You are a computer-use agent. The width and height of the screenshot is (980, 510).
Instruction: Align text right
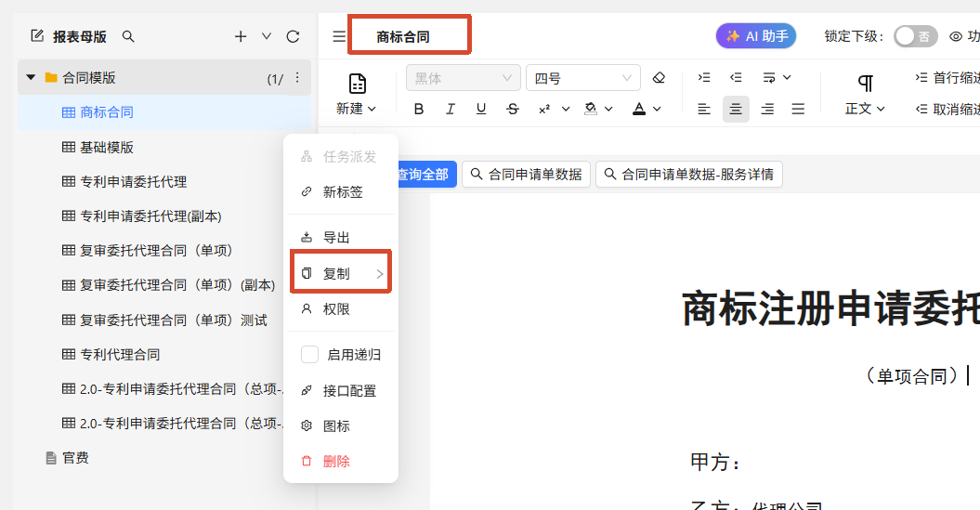pos(767,109)
